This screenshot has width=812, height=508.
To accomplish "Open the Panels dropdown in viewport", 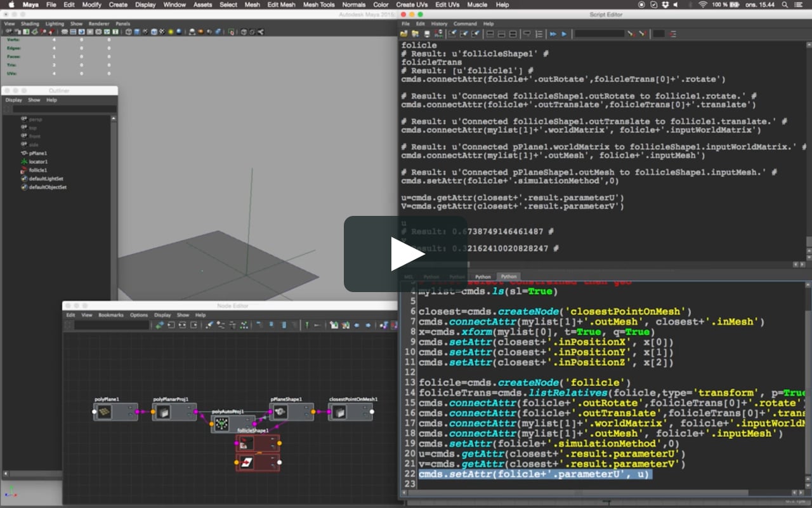I will (x=122, y=23).
